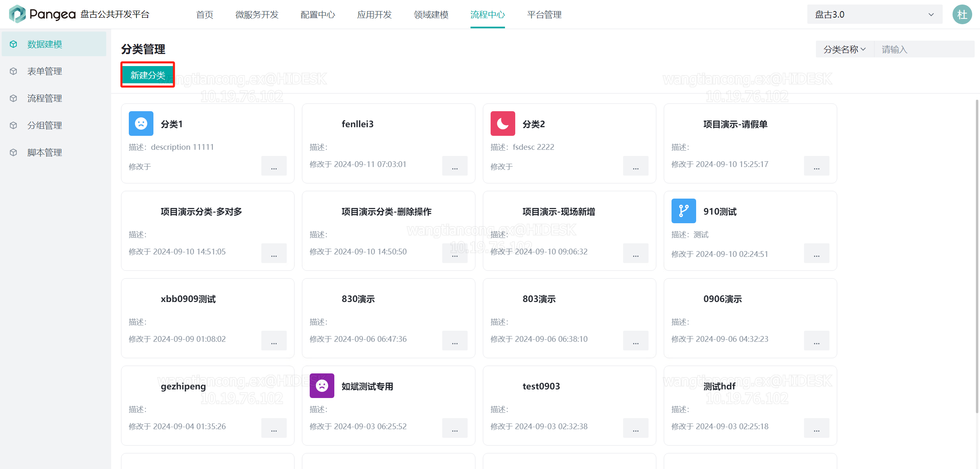The height and width of the screenshot is (469, 980).
Task: Click the Pangea logo icon
Action: click(x=17, y=14)
